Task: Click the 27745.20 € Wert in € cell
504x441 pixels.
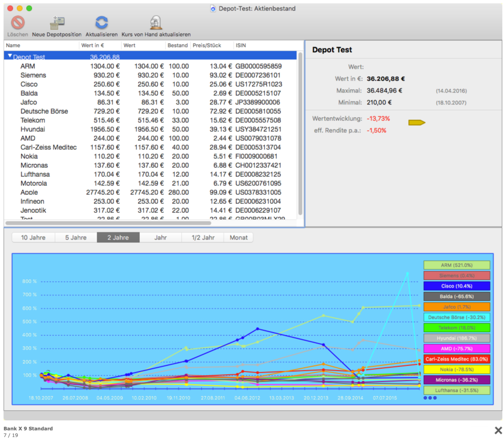Action: tap(103, 192)
